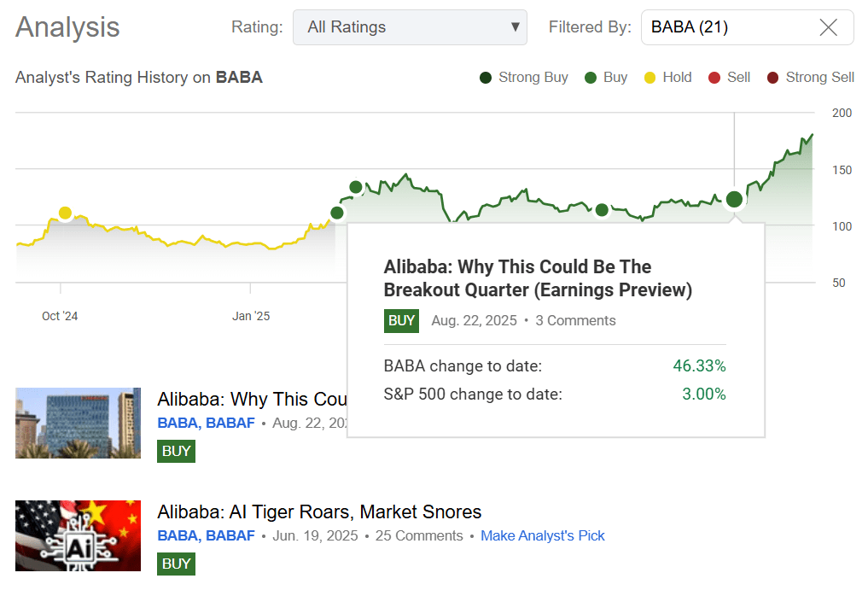Open the tooltip's Breakout Quarter article title
The height and width of the screenshot is (602, 868).
[538, 278]
